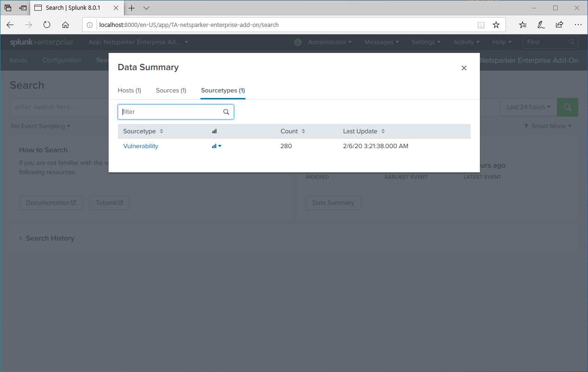Click the bar chart icon in the table header
Viewport: 588px width, 372px height.
point(214,131)
